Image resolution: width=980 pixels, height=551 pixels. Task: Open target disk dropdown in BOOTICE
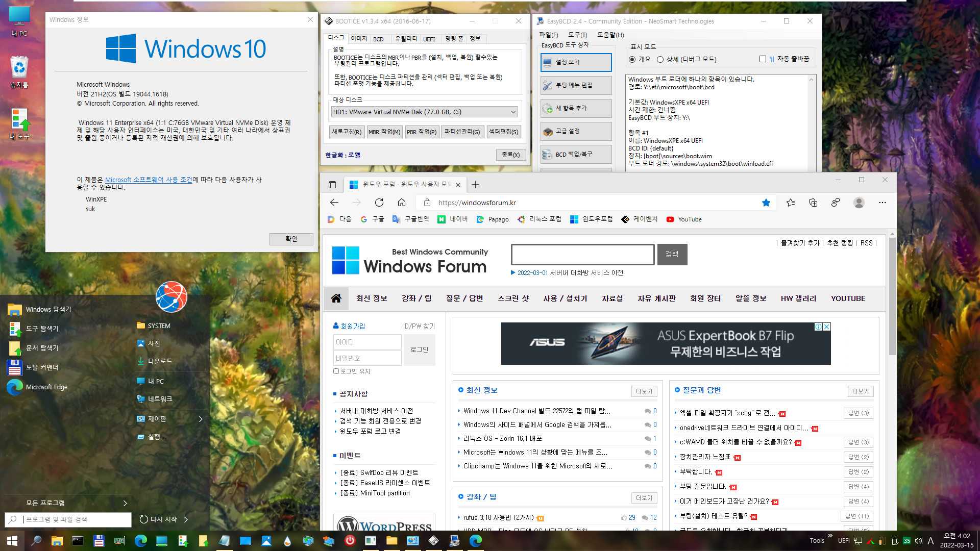coord(425,112)
